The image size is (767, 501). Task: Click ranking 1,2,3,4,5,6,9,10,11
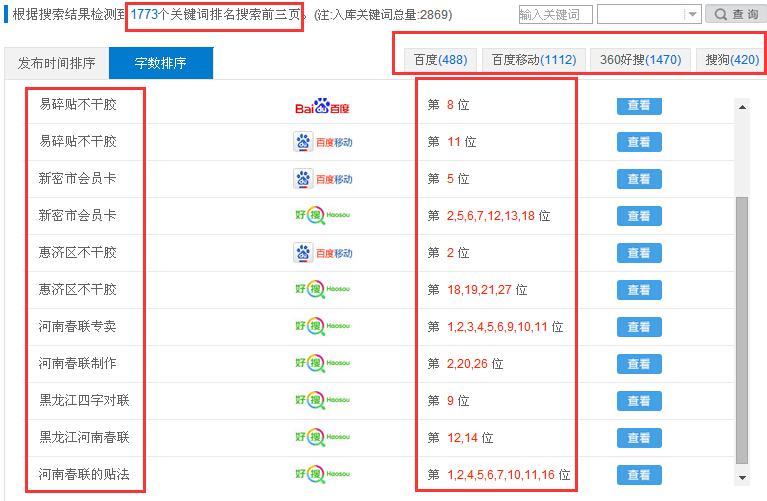[497, 327]
